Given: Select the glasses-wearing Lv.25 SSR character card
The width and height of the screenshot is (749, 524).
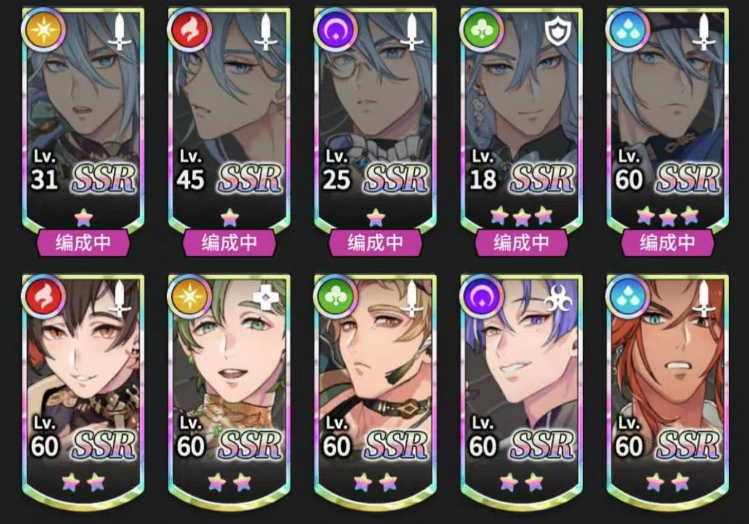Looking at the screenshot, I should tap(375, 122).
